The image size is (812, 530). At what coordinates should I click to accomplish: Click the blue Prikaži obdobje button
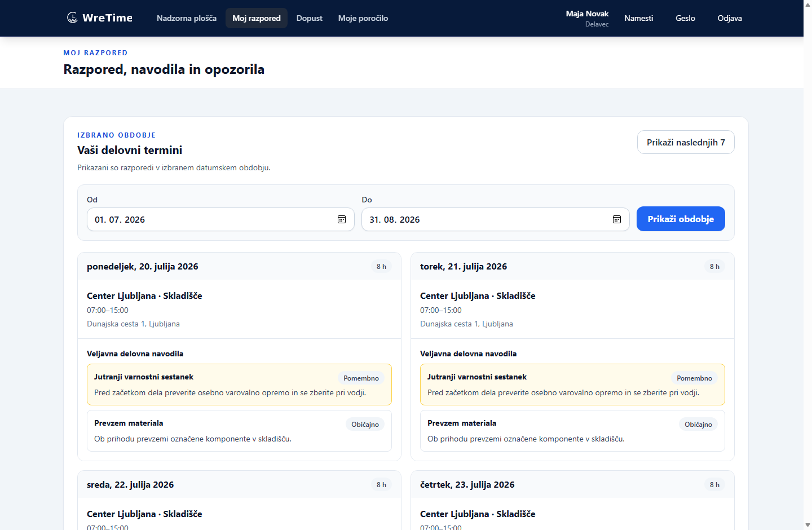point(681,219)
